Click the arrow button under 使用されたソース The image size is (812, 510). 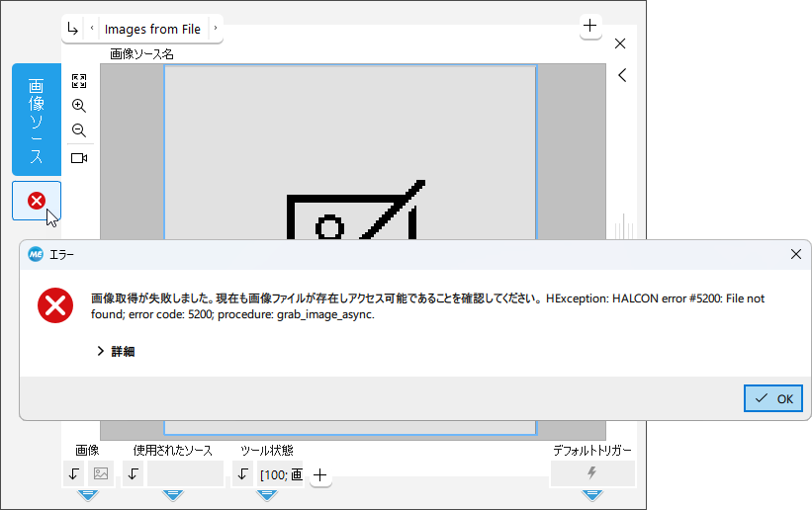[134, 473]
